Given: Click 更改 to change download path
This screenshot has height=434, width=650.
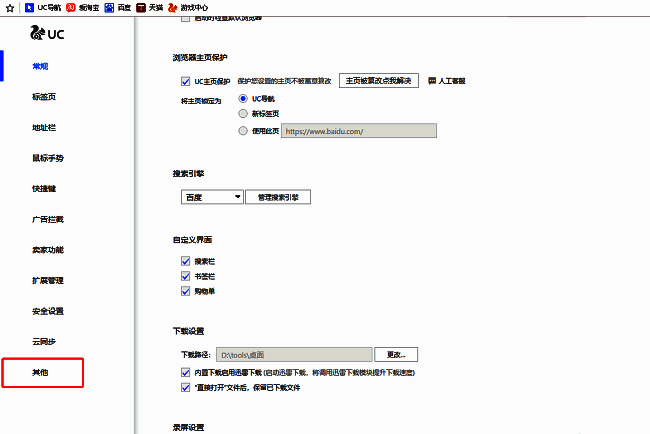Looking at the screenshot, I should [x=396, y=355].
